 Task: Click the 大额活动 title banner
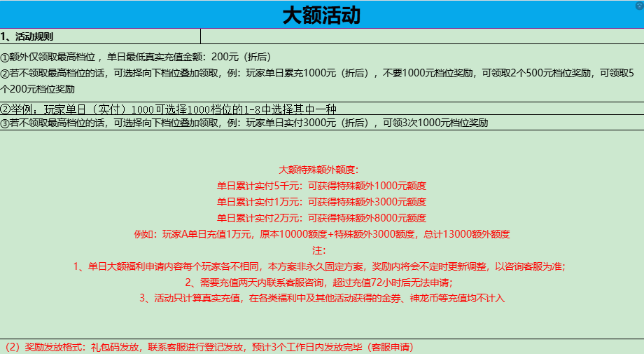click(321, 15)
